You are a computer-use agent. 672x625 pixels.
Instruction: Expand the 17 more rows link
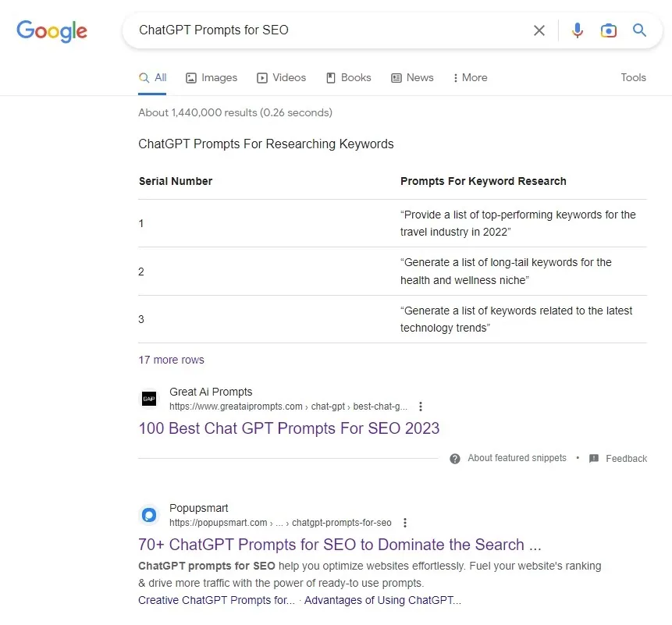[x=171, y=360]
